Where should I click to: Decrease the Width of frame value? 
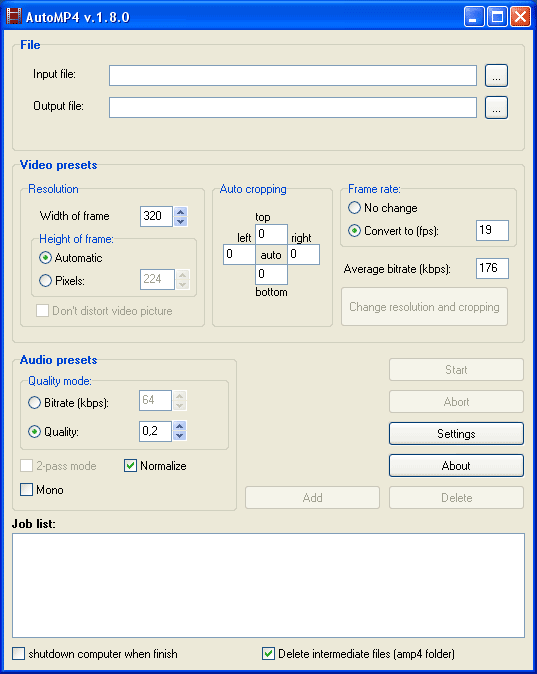coord(181,221)
